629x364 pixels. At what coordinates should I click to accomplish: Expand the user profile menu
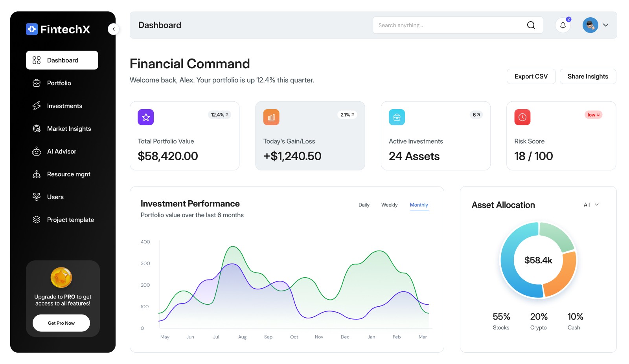606,25
